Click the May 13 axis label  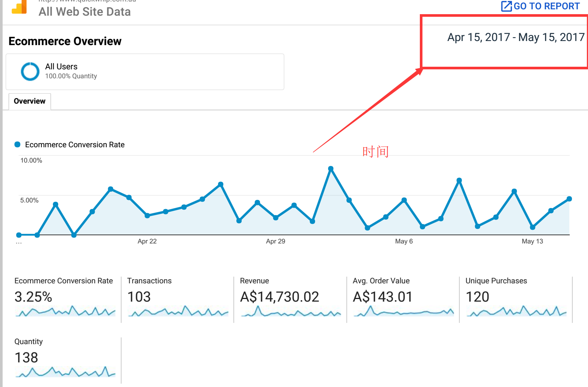click(532, 241)
